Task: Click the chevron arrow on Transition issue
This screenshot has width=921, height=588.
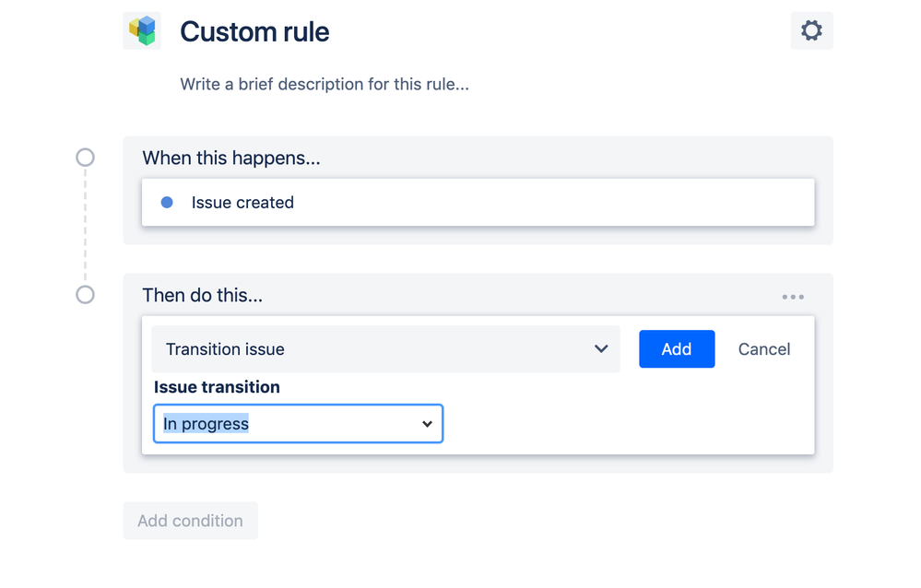Action: point(601,349)
